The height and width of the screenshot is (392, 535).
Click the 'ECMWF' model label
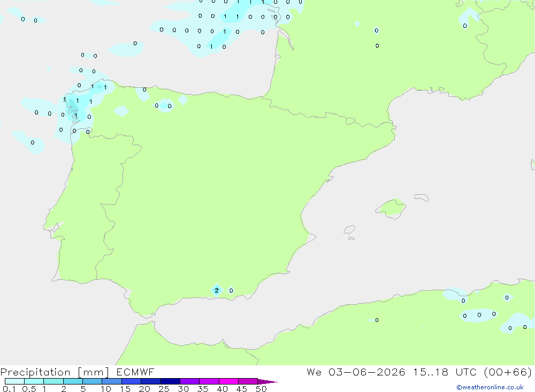(135, 372)
